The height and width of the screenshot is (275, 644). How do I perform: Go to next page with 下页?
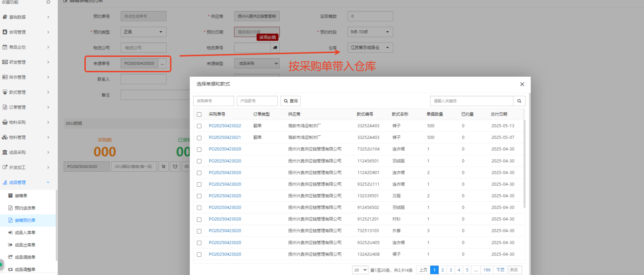pyautogui.click(x=500, y=270)
